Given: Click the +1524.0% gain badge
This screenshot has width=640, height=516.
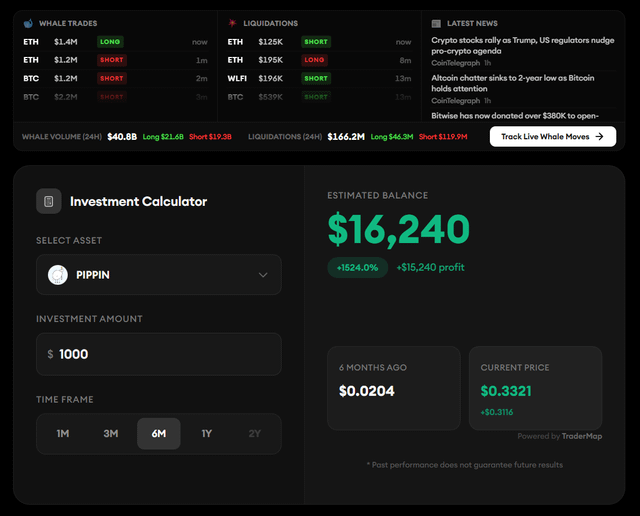Looking at the screenshot, I should [x=358, y=268].
